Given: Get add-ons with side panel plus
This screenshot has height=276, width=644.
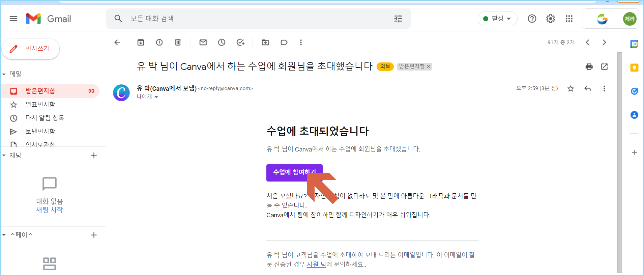Looking at the screenshot, I should [x=634, y=153].
